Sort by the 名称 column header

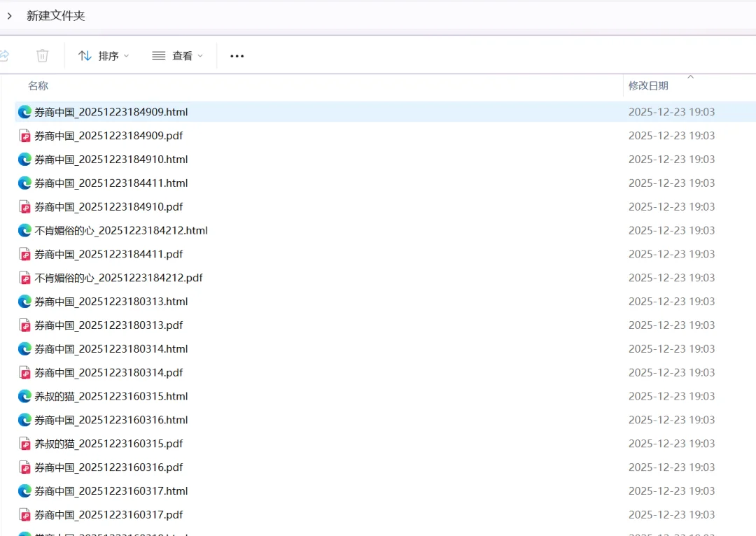click(38, 86)
